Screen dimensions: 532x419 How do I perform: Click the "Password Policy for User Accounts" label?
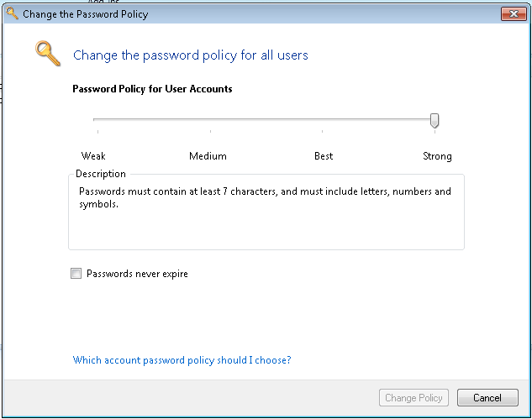(x=152, y=89)
